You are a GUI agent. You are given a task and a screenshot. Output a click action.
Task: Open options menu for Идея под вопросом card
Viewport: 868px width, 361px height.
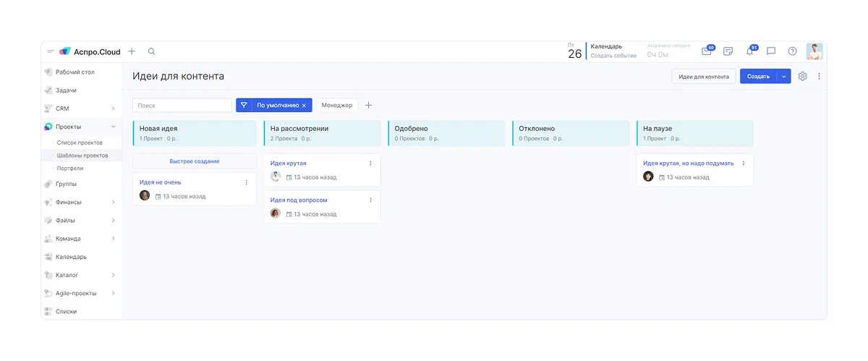point(370,200)
